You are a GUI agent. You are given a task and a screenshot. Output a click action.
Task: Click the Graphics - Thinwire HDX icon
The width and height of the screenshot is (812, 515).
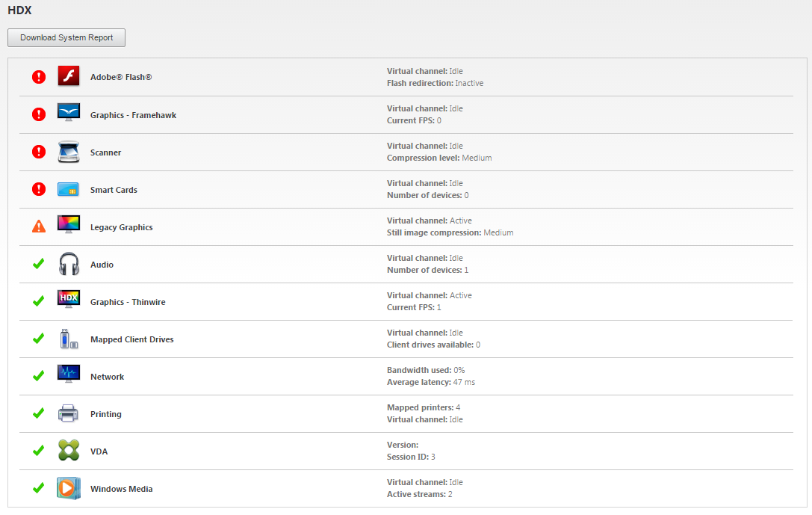click(x=69, y=301)
